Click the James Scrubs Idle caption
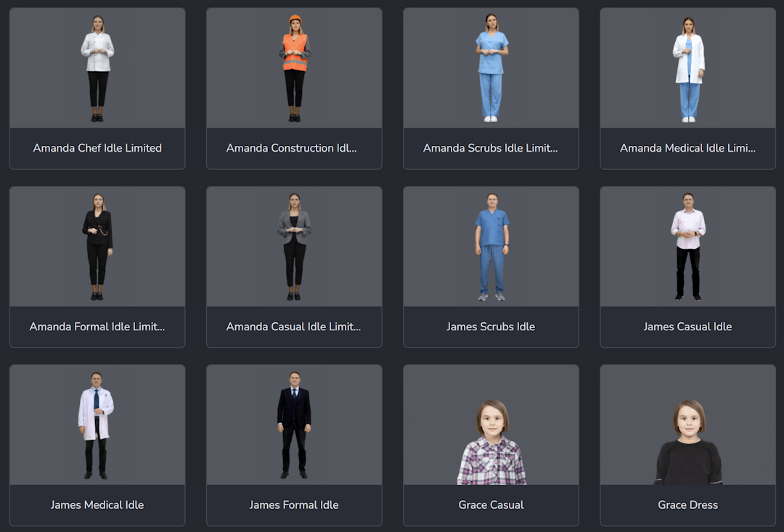The width and height of the screenshot is (784, 532). (491, 327)
